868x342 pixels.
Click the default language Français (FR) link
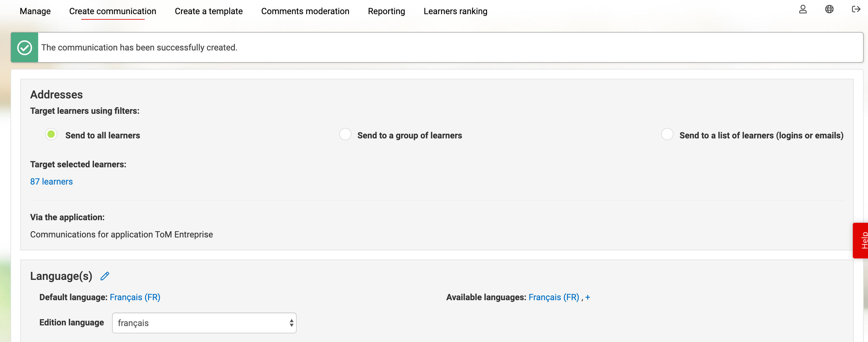pos(135,297)
